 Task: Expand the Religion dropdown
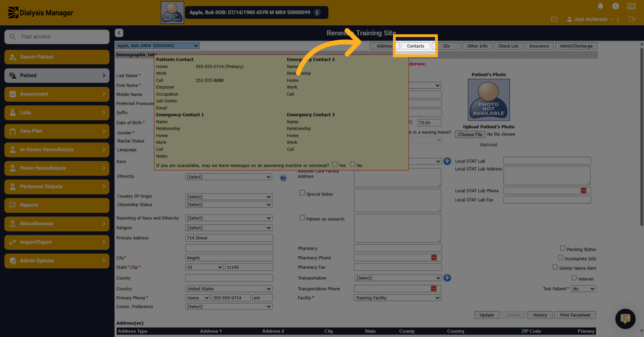coord(229,228)
